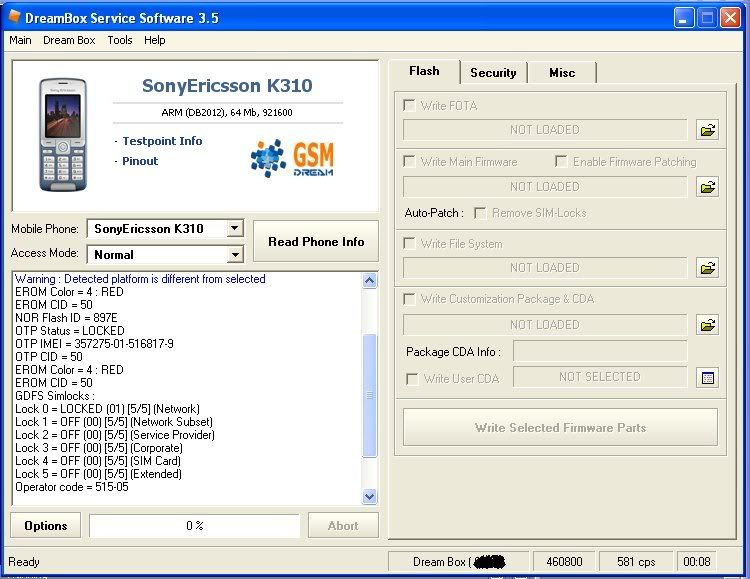
Task: Click the Package CDA Info field
Action: (x=600, y=352)
